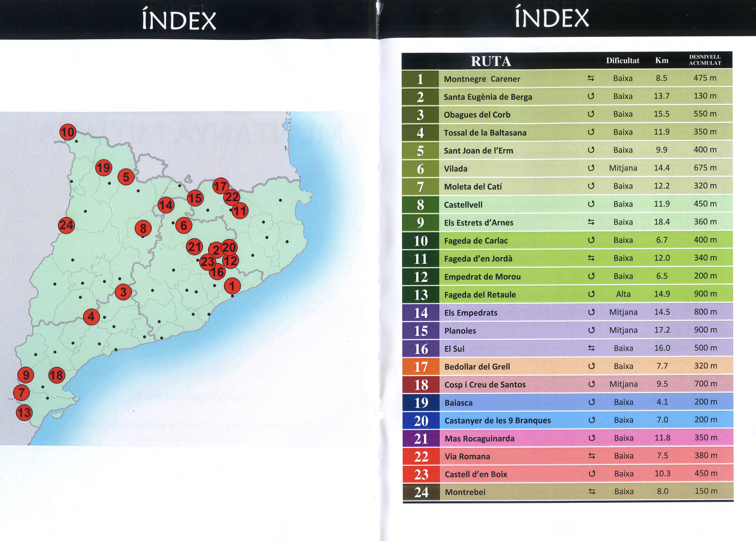The height and width of the screenshot is (541, 756).
Task: Select marker 13 on the map
Action: pos(24,413)
